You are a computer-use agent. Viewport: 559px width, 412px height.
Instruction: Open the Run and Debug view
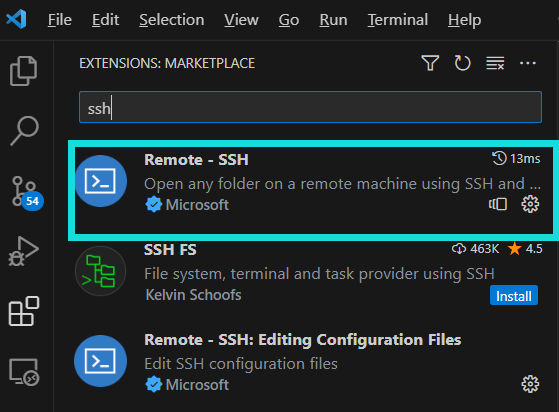pyautogui.click(x=24, y=251)
